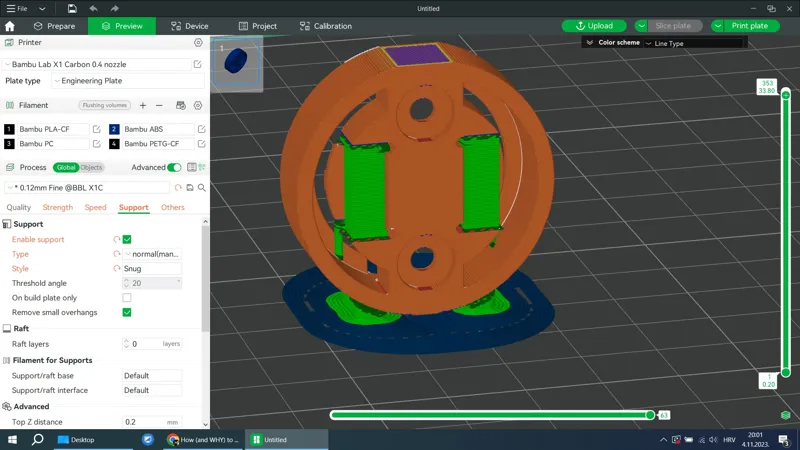The height and width of the screenshot is (450, 800).
Task: Select plate 1 thumbnail
Action: pyautogui.click(x=236, y=62)
